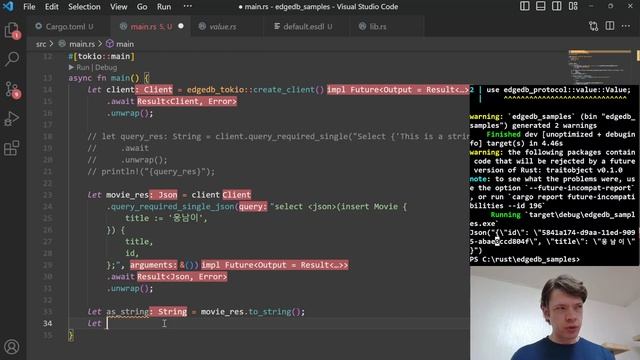Open the Go menu

tap(142, 7)
